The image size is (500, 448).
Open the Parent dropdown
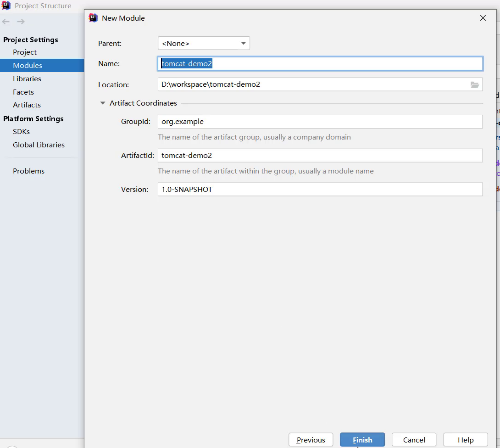(204, 43)
